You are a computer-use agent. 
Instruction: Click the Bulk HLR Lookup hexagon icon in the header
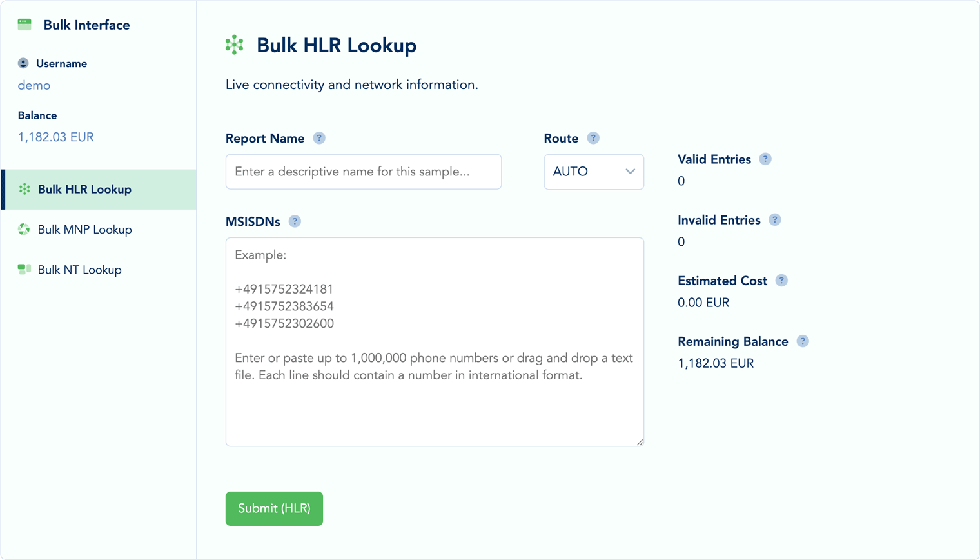(235, 45)
